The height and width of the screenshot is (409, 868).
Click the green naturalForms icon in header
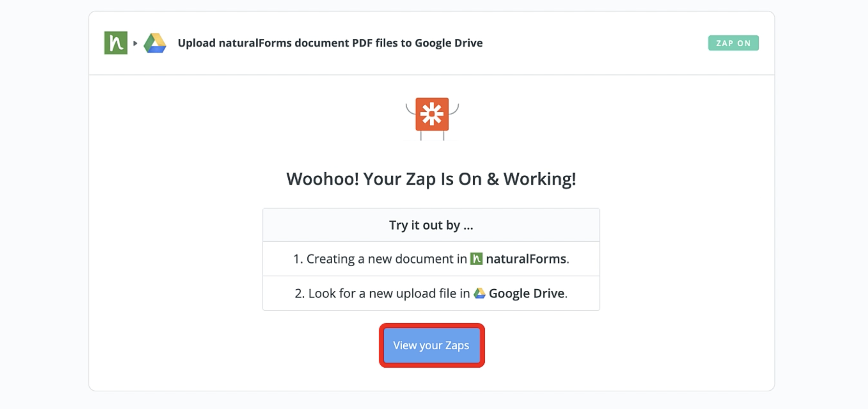pyautogui.click(x=116, y=43)
